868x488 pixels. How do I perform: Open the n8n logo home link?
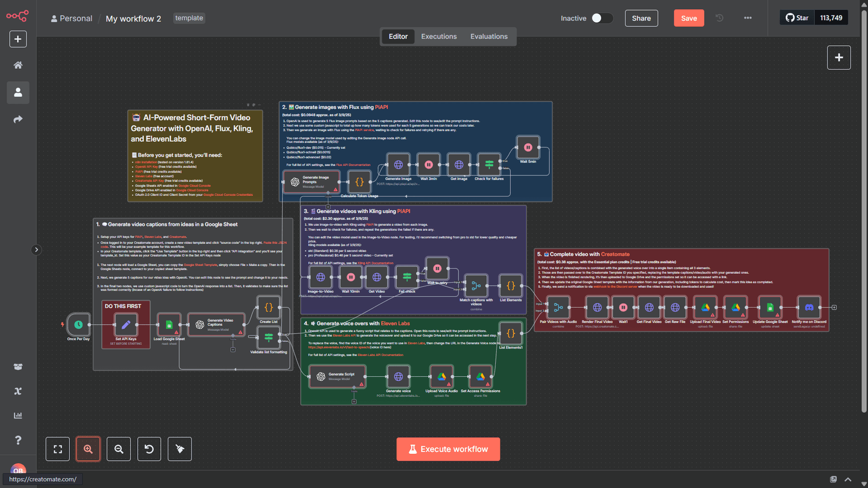17,16
